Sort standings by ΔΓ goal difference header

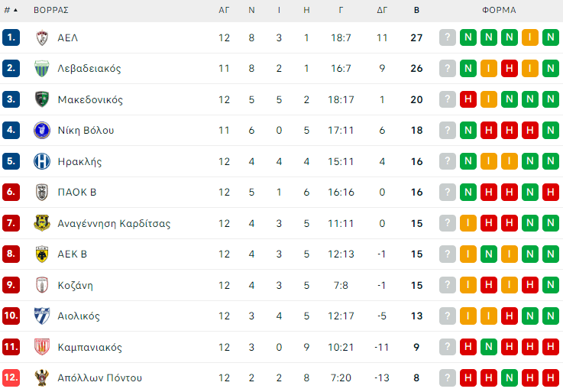click(383, 11)
